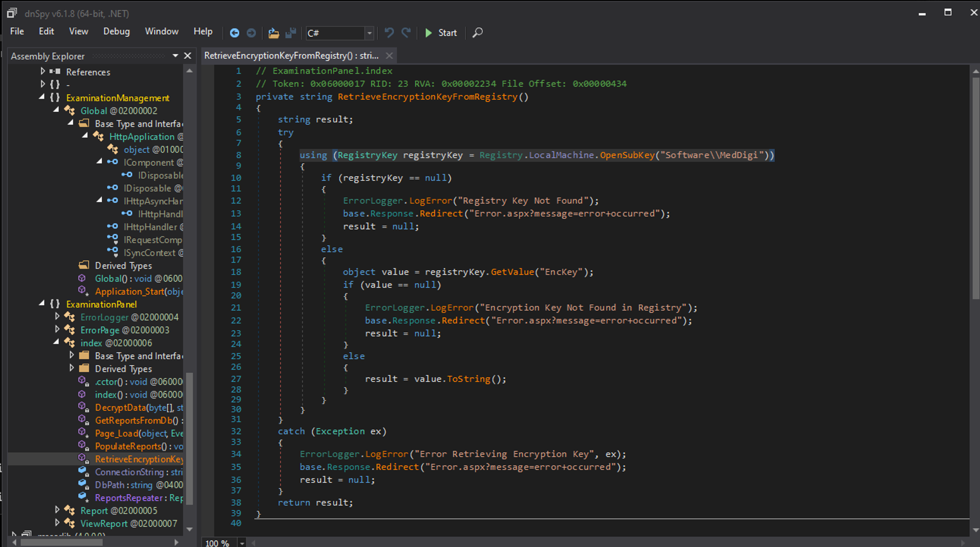
Task: Open the C# language dropdown
Action: (369, 33)
